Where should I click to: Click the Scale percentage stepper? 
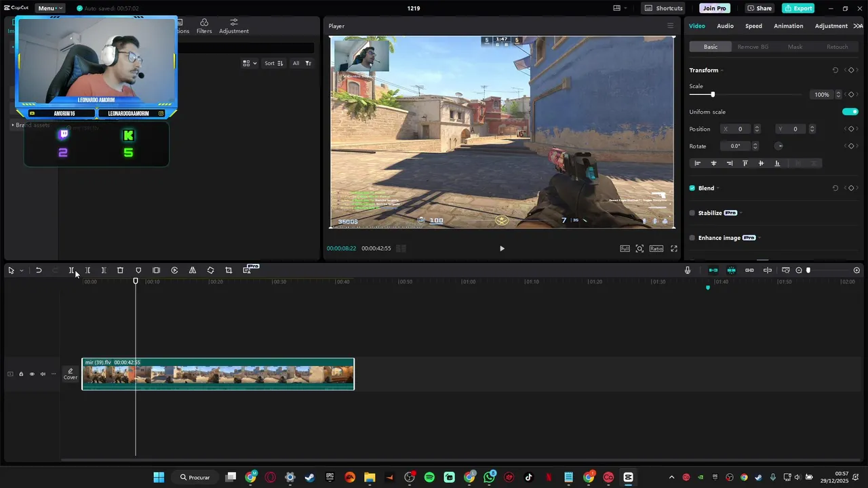coord(838,95)
